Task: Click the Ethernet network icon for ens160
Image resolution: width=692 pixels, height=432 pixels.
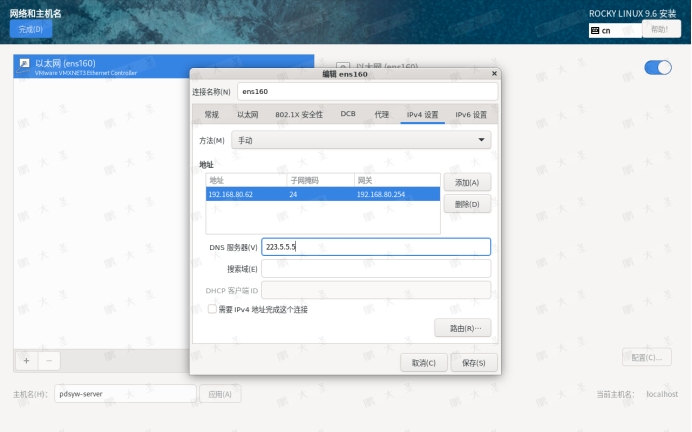Action: (x=24, y=65)
